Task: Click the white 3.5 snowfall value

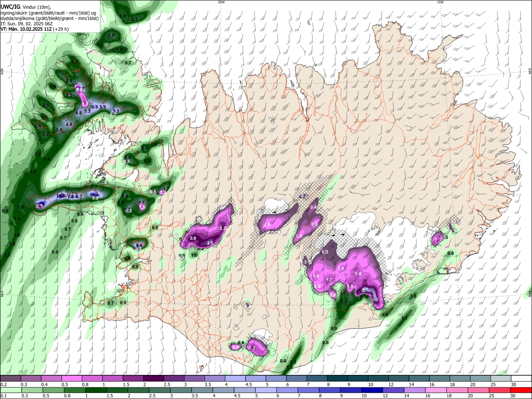Action: coord(210,243)
